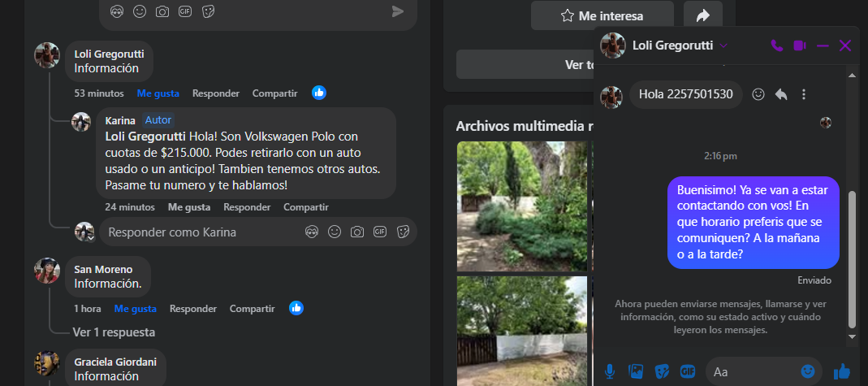Send thumbs up like in chat
The image size is (868, 386).
coord(841,371)
